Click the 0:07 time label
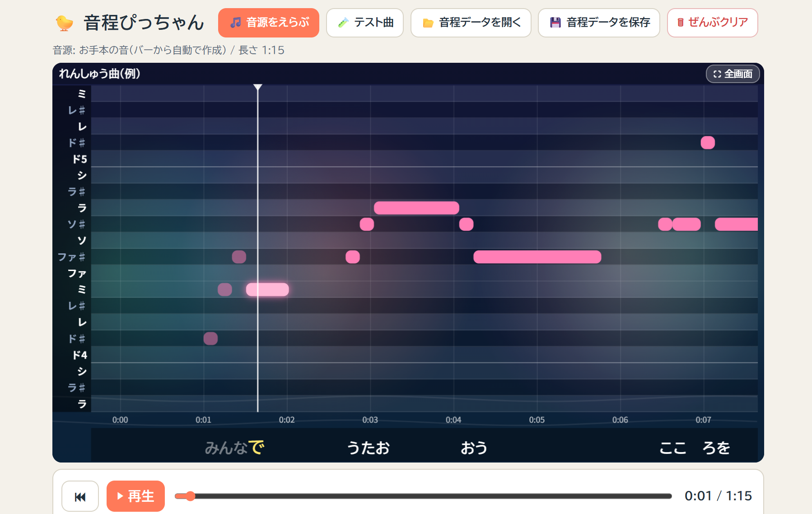The width and height of the screenshot is (812, 514). 703,420
